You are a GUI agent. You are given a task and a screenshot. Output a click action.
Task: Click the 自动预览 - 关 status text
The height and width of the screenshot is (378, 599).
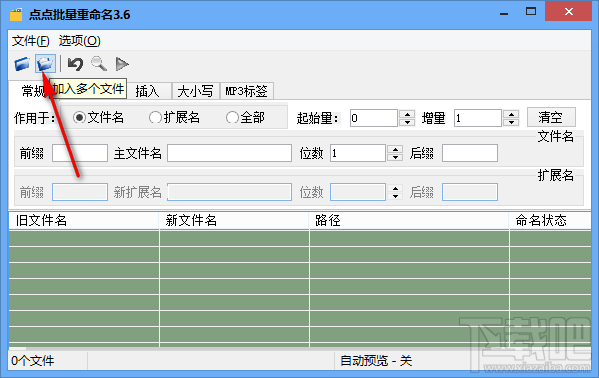[x=376, y=360]
